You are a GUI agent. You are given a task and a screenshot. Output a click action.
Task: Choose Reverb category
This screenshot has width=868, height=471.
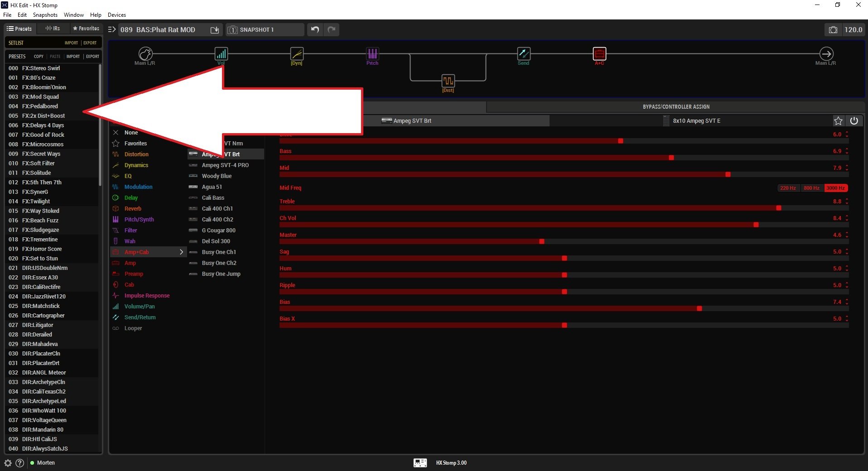[x=133, y=209]
